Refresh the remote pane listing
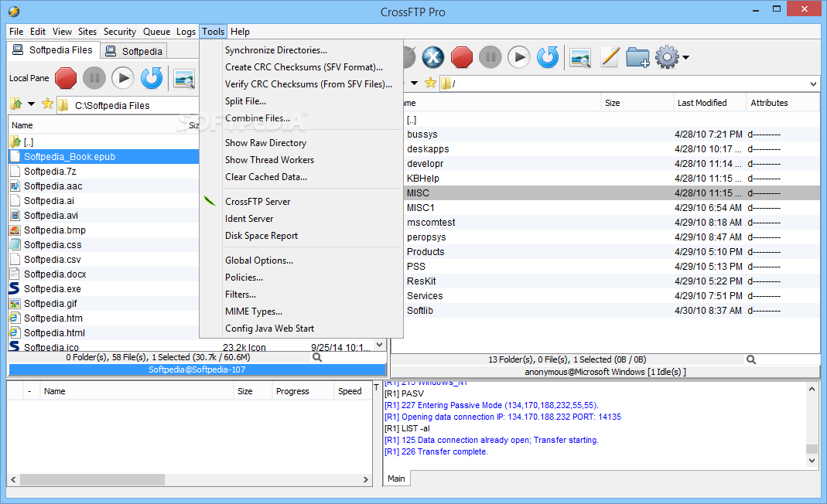Image resolution: width=827 pixels, height=504 pixels. coord(548,57)
